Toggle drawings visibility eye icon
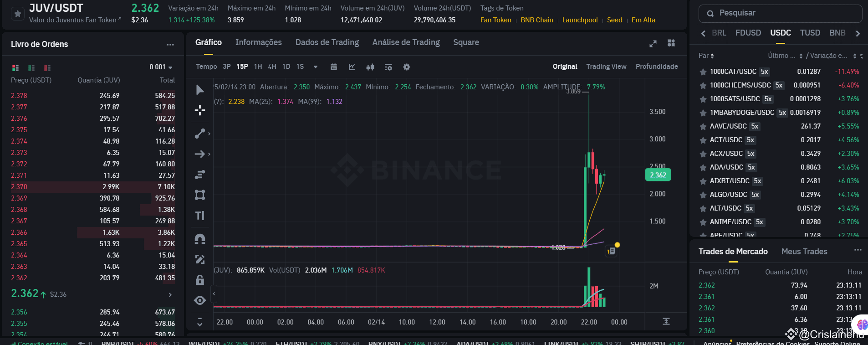 click(x=199, y=300)
